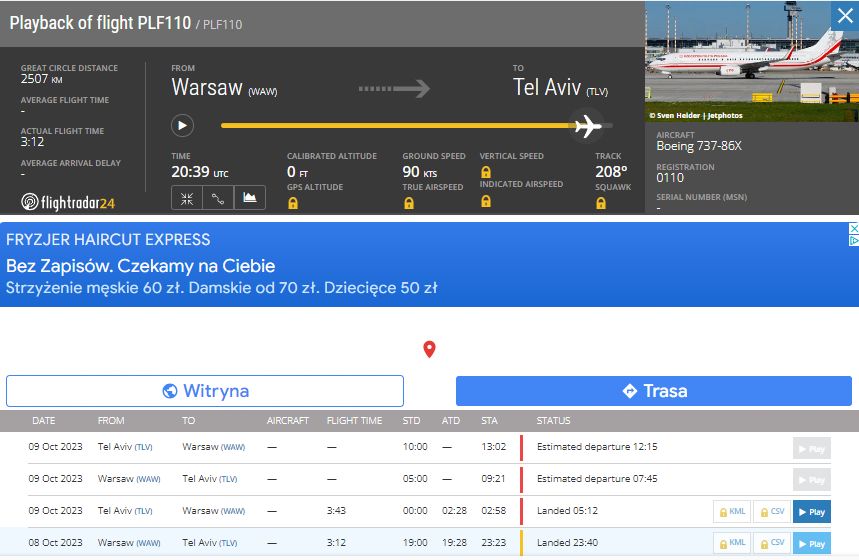Click the Tel Aviv (TLV) destination heading

tap(560, 88)
